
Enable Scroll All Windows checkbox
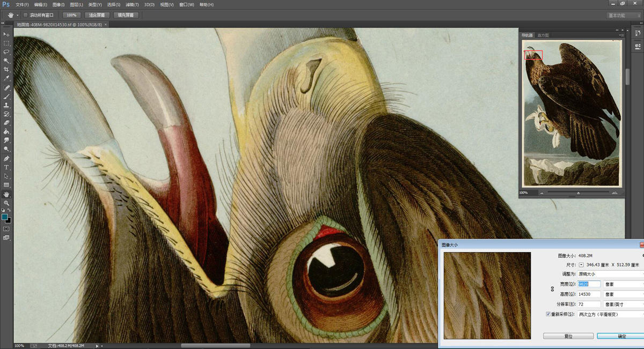click(25, 15)
